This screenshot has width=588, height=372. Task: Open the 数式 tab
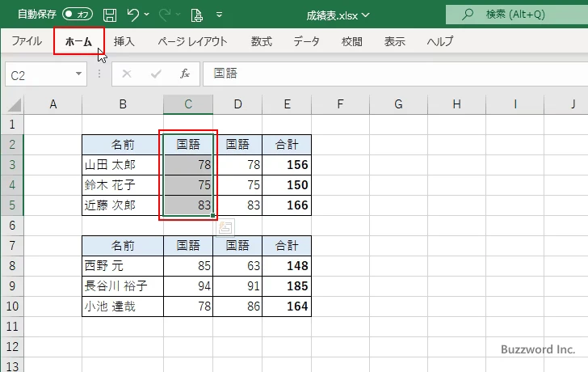pyautogui.click(x=262, y=41)
